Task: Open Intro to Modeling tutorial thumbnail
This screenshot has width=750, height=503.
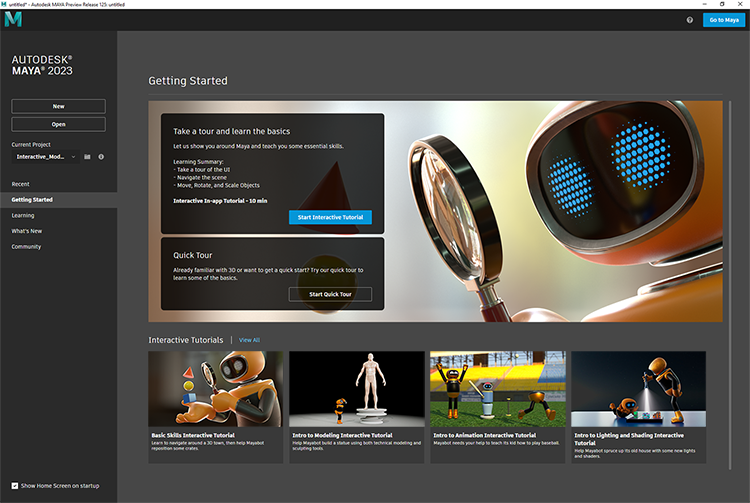Action: point(356,389)
